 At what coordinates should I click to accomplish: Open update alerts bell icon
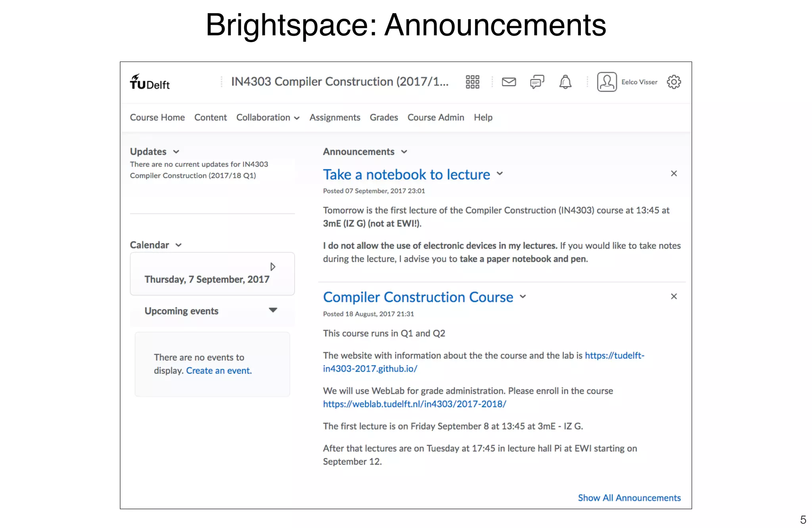pyautogui.click(x=565, y=82)
